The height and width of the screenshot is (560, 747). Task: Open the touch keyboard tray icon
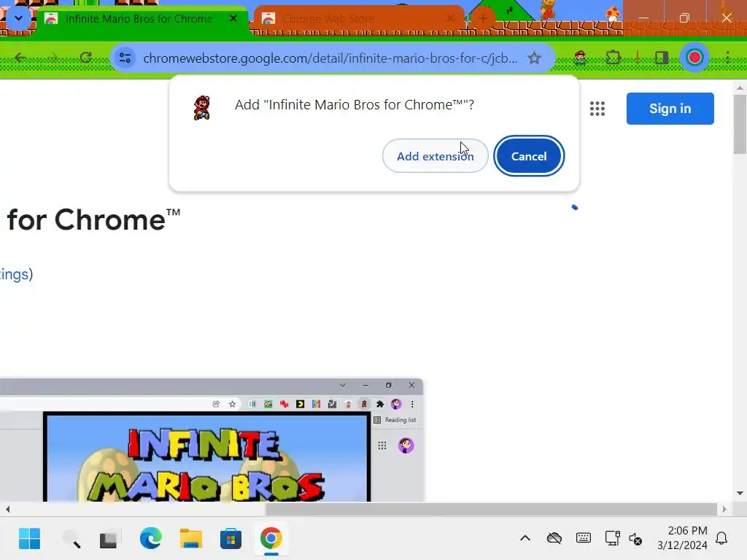pos(583,539)
